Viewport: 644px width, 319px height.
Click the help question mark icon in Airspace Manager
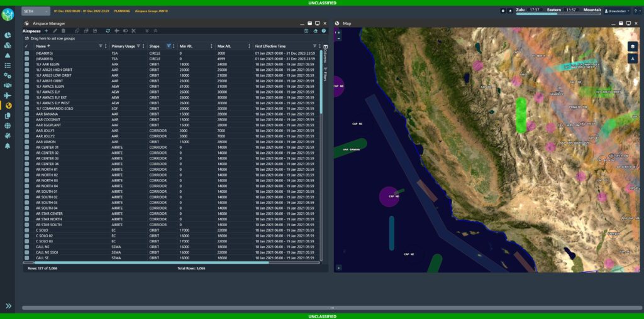point(324,31)
